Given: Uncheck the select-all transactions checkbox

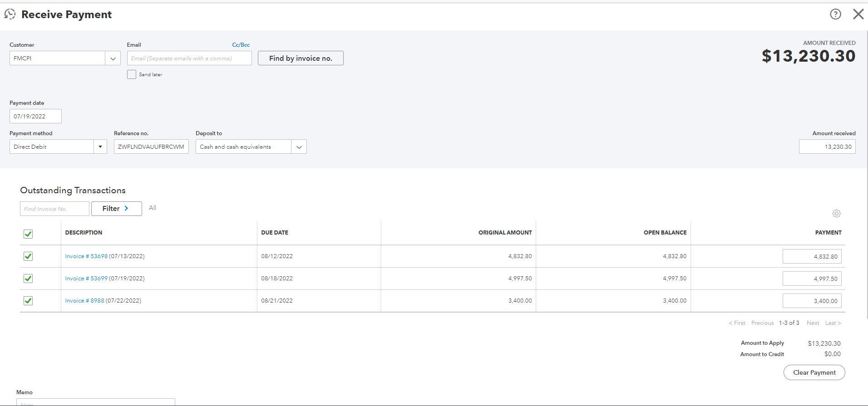Looking at the screenshot, I should [28, 234].
